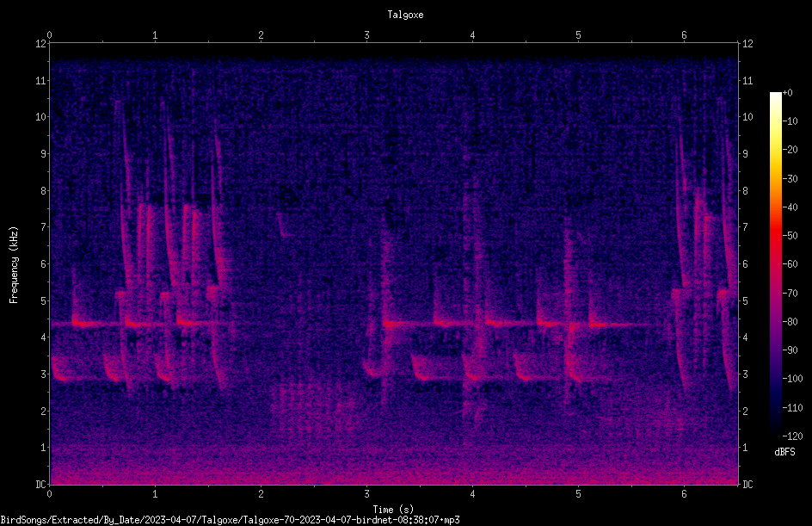Click the 5 second tick on the bottom time axis
Viewport: 812px width, 526px height.
point(578,494)
